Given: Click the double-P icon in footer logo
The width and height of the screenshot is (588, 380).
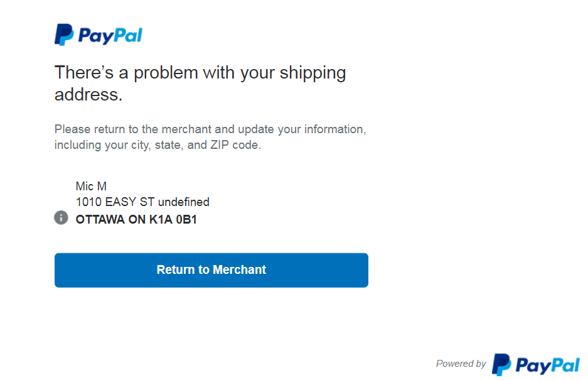Looking at the screenshot, I should pyautogui.click(x=501, y=364).
